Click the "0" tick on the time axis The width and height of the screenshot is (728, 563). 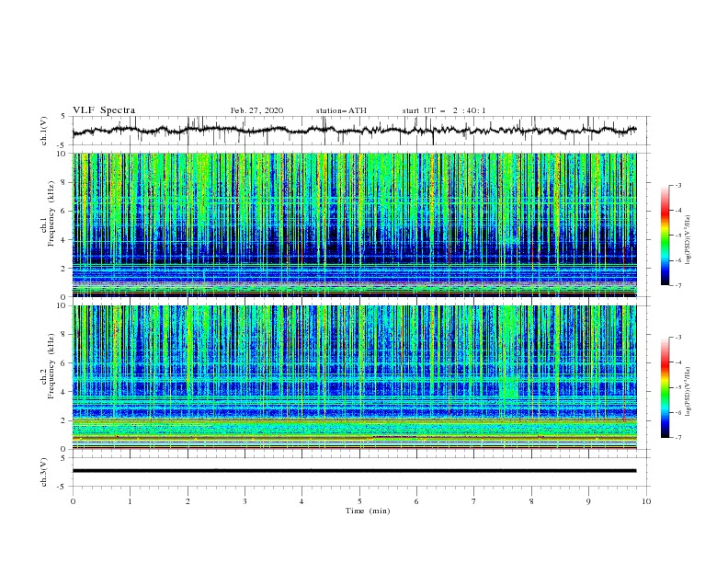[73, 501]
